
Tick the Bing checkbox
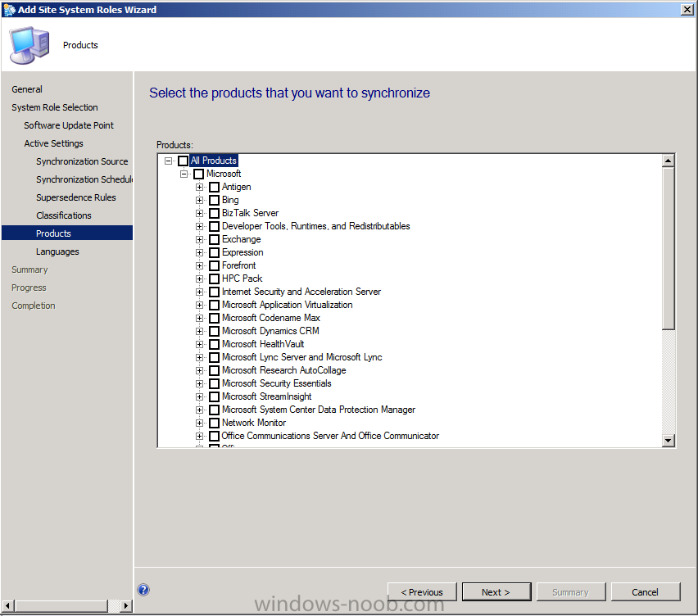[x=214, y=200]
